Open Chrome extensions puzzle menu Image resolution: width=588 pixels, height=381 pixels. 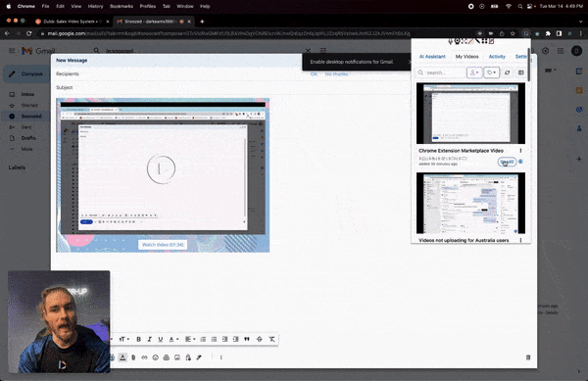point(548,33)
